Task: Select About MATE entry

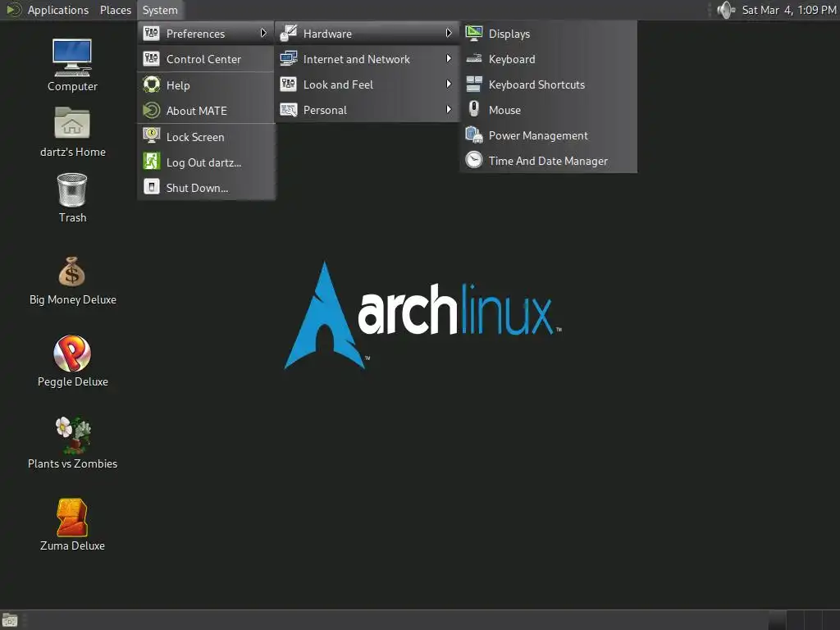Action: tap(206, 111)
